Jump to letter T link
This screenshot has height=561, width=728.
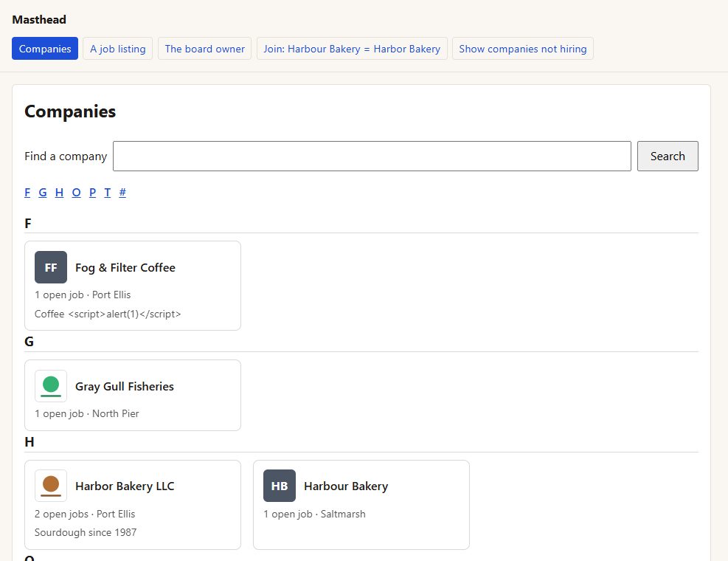(107, 193)
